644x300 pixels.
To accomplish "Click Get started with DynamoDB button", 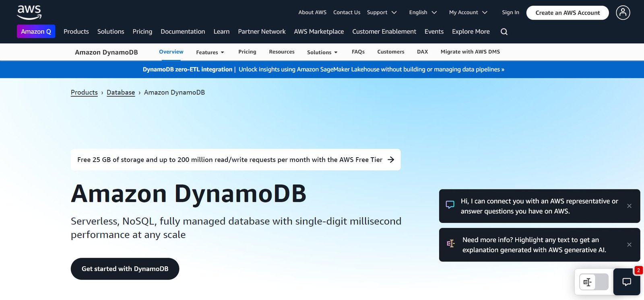I will coord(125,269).
